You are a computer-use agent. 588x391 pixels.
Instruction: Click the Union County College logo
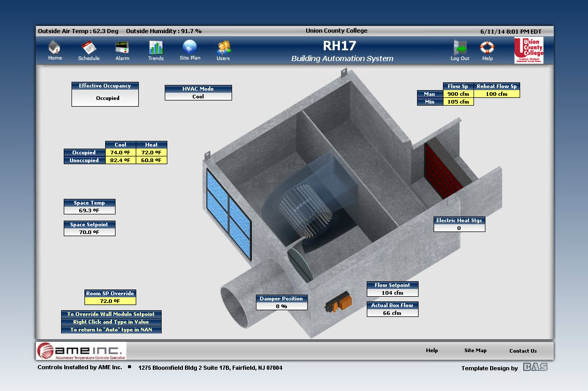tap(528, 50)
